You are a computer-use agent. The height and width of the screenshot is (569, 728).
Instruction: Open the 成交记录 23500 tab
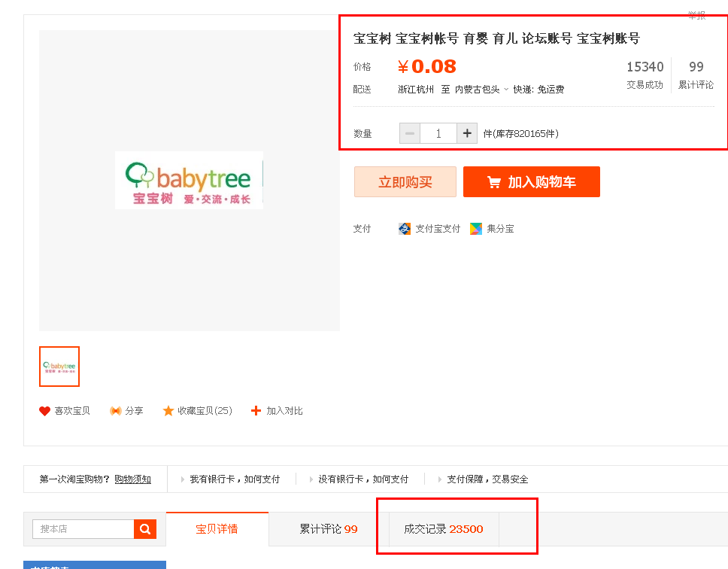click(443, 529)
